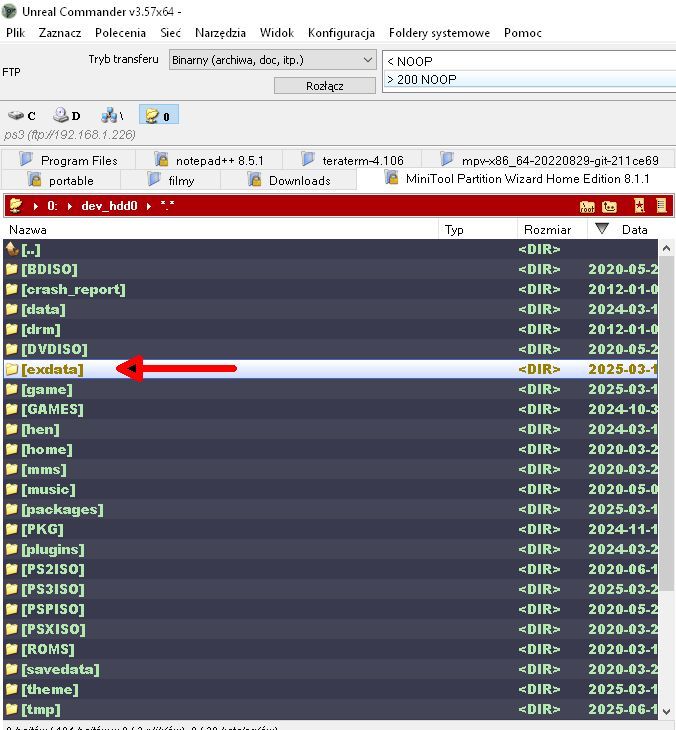Select the [packages] folder row
The image size is (676, 730).
pyautogui.click(x=331, y=509)
